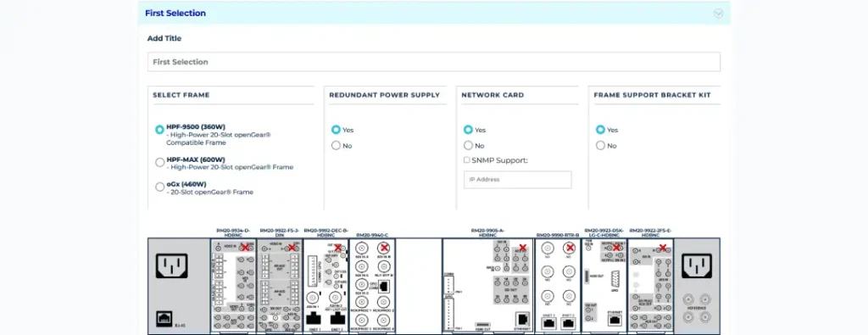Click the IP Address input field

pos(518,180)
